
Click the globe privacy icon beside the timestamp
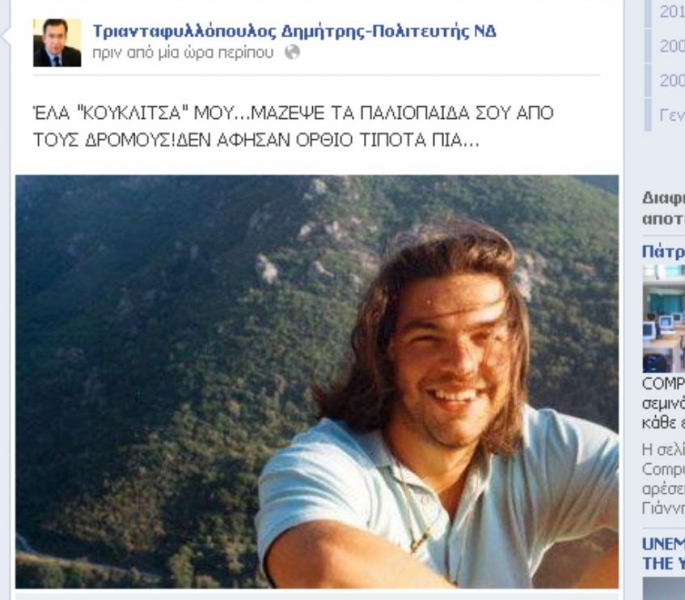[x=292, y=52]
